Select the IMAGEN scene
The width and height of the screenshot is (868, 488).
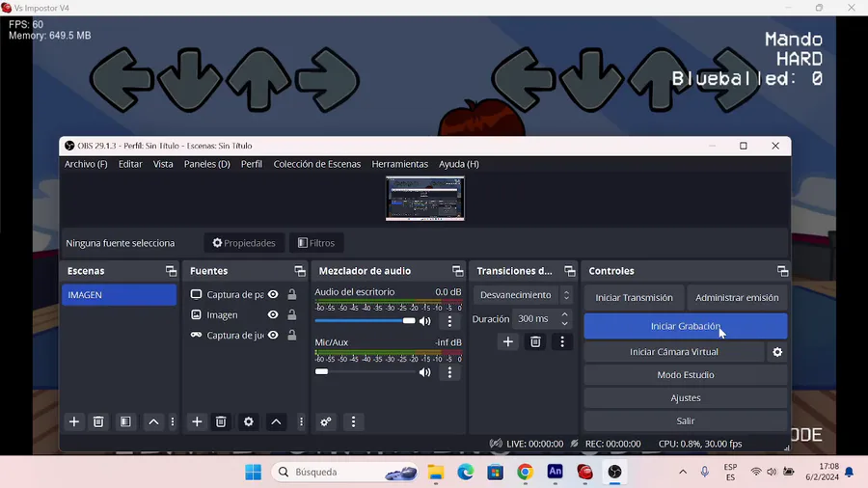point(119,295)
